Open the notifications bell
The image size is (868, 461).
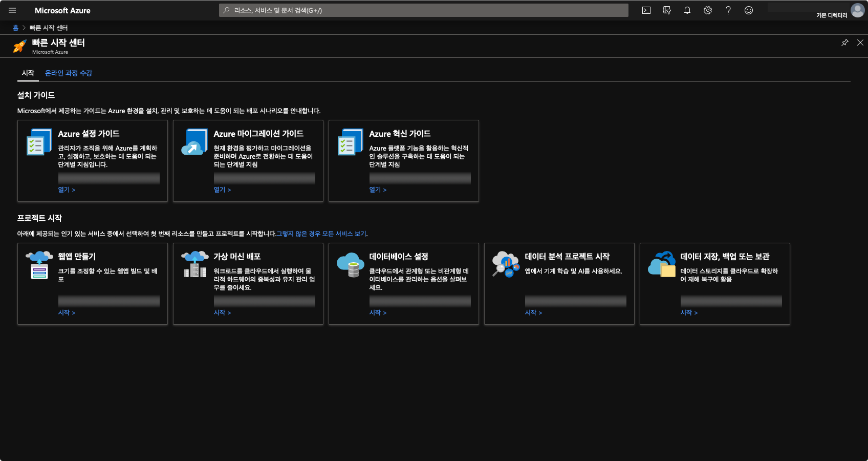tap(687, 10)
